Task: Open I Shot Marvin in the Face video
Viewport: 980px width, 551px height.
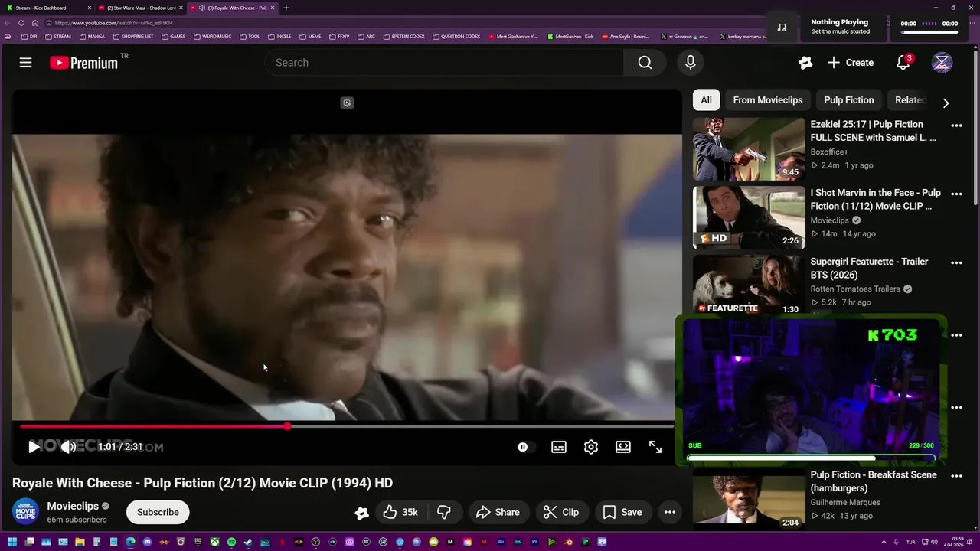Action: click(x=749, y=218)
